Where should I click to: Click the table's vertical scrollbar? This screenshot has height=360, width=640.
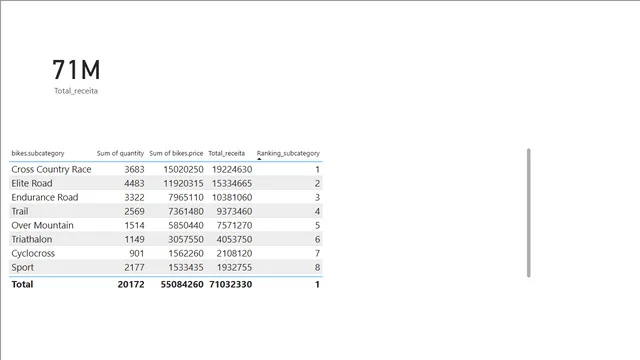click(x=529, y=213)
